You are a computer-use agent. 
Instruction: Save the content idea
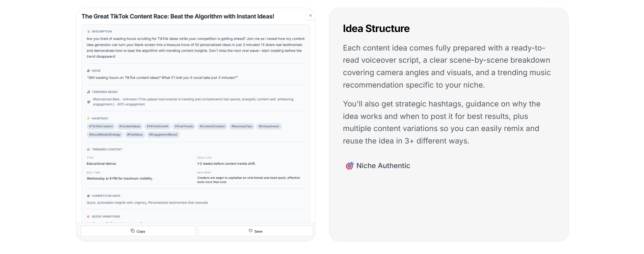[255, 231]
